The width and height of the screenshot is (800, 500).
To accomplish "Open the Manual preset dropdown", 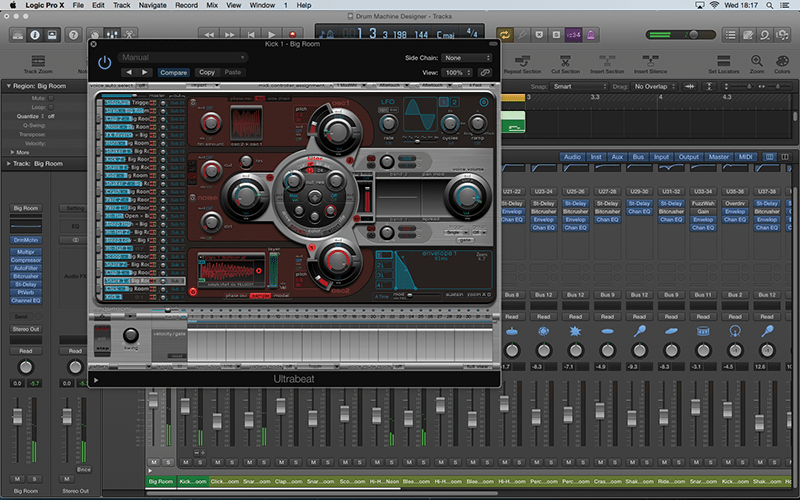I will click(x=183, y=57).
